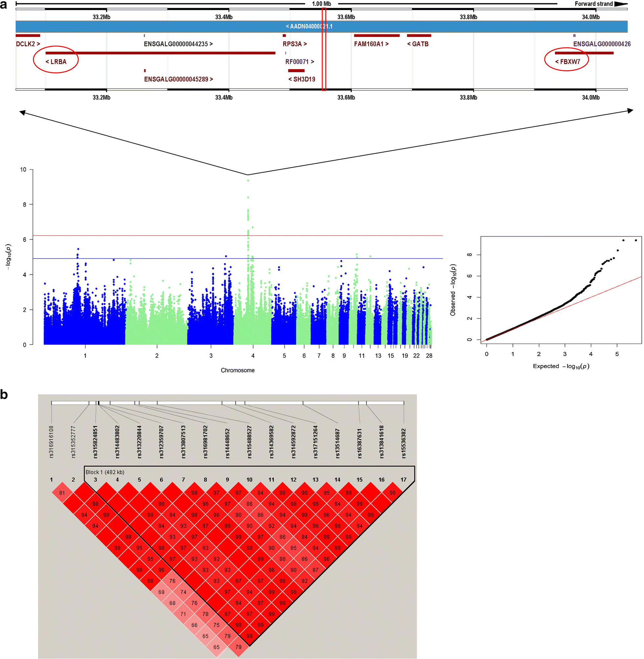Click the FAM160A1 gene bar
Screen dimensions: 644x659
tap(377, 35)
